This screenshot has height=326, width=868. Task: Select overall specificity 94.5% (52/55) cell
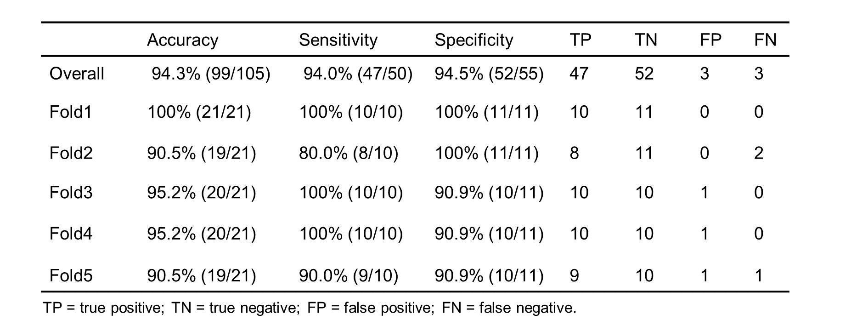click(489, 74)
